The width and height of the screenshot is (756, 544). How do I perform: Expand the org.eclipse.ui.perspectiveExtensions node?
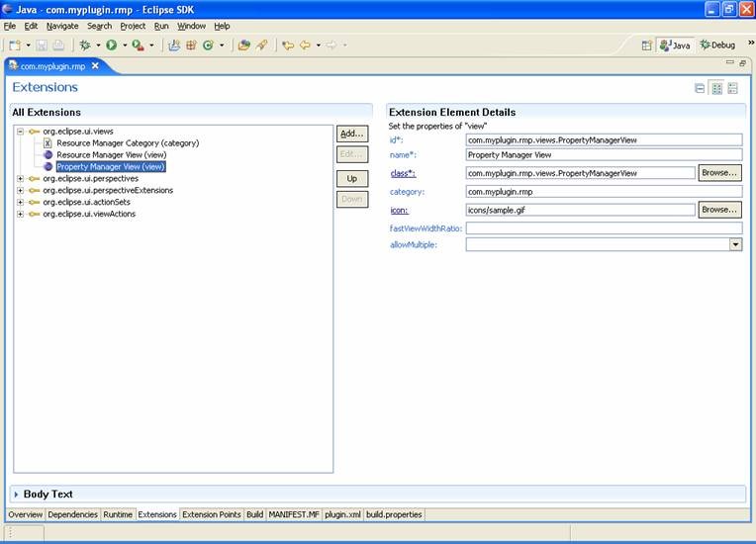coord(20,190)
